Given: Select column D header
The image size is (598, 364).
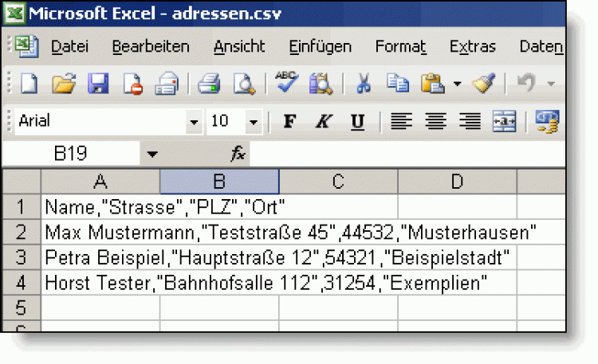Looking at the screenshot, I should [x=458, y=182].
